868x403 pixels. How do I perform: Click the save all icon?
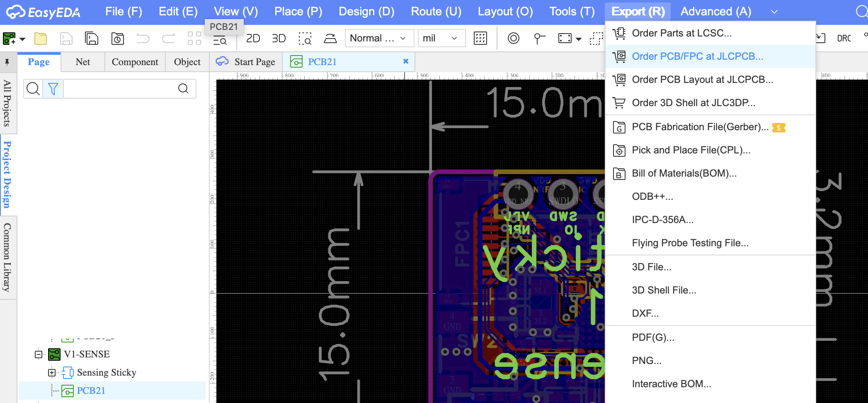coord(92,39)
